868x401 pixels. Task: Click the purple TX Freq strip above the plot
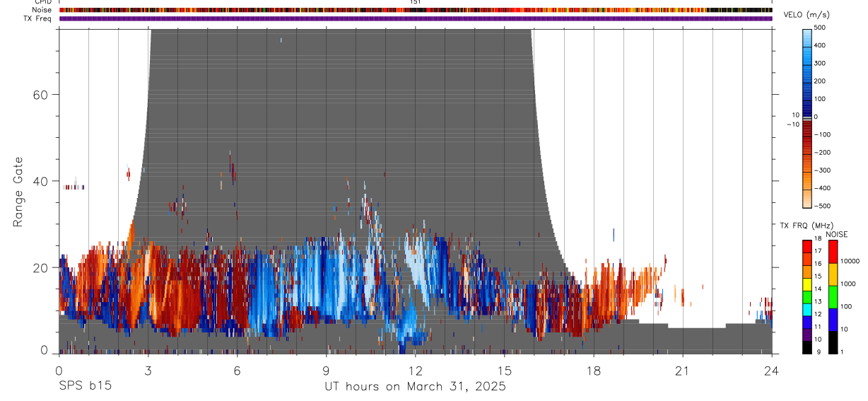[415, 18]
